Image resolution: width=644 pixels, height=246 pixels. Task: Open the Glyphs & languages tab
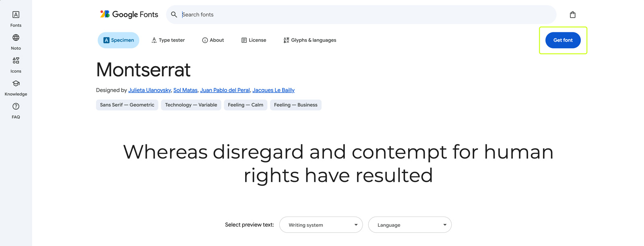point(310,40)
